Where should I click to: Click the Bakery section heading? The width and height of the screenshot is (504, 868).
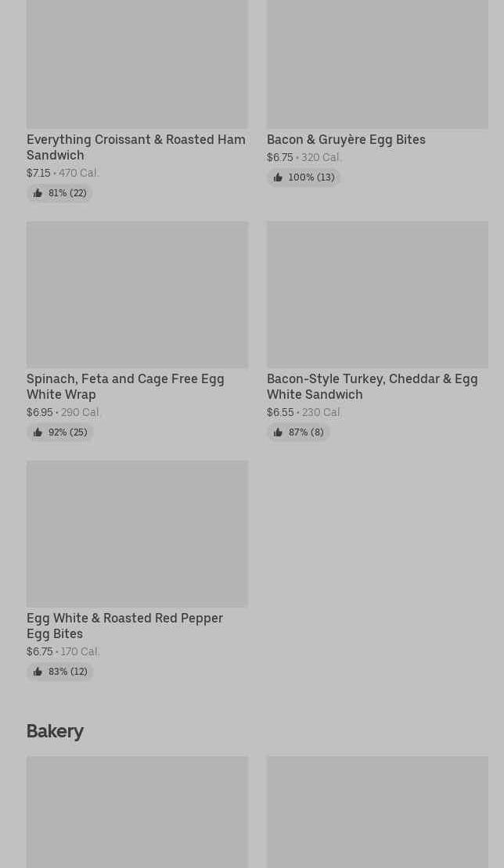point(55,731)
